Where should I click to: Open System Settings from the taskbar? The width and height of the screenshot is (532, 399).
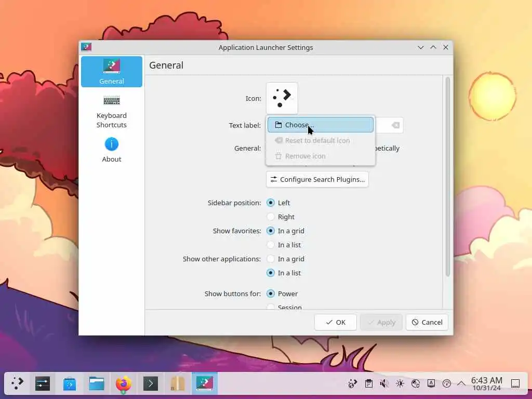pyautogui.click(x=43, y=383)
